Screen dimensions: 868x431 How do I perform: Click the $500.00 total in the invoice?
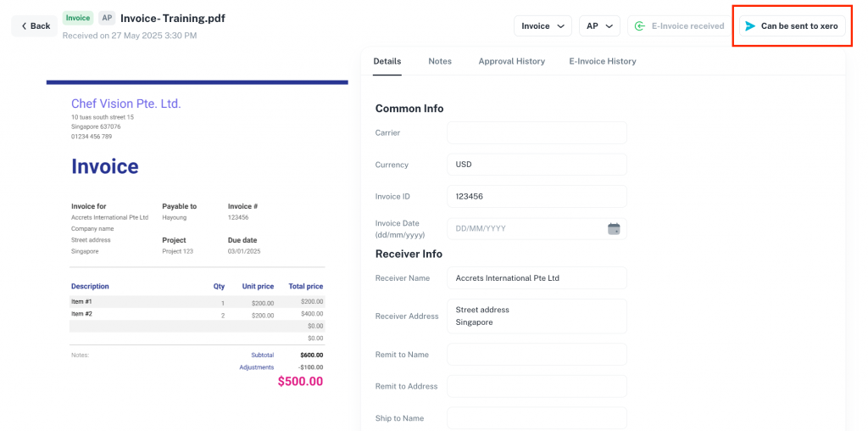pyautogui.click(x=301, y=381)
